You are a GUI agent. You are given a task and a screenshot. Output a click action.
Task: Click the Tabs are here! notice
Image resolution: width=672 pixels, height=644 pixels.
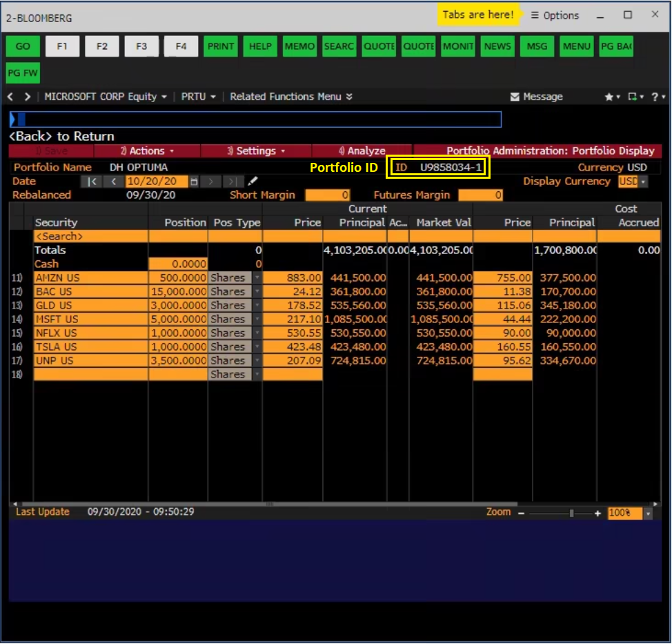click(x=478, y=14)
